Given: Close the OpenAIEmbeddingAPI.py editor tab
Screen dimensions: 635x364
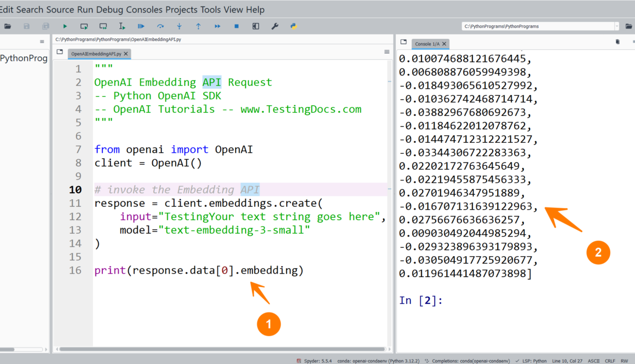Looking at the screenshot, I should (x=126, y=54).
